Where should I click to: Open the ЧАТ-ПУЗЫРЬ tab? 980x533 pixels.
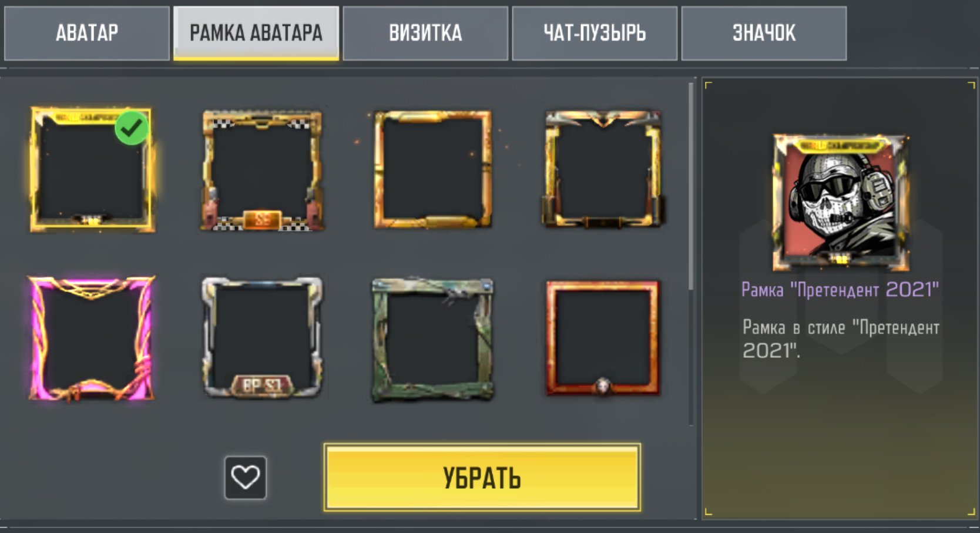595,33
